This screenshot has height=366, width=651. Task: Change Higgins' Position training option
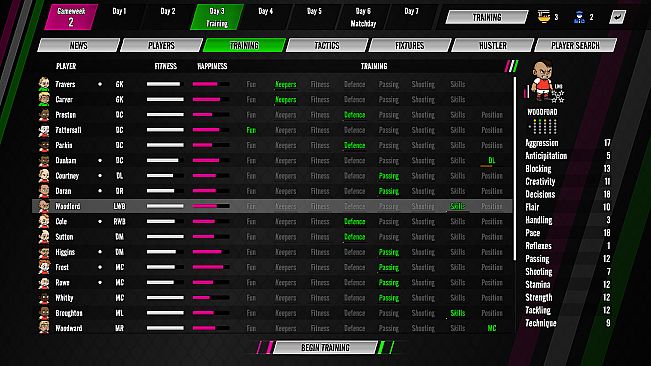[x=492, y=252]
